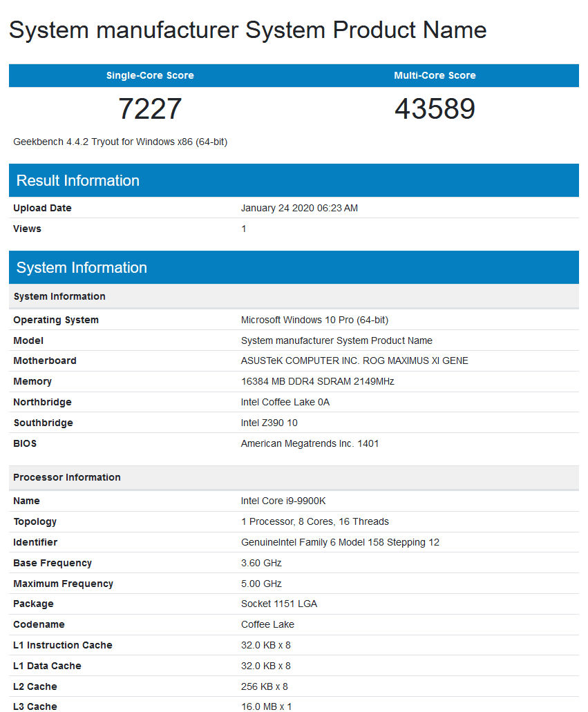Click the blue System Information section header

pyautogui.click(x=294, y=267)
